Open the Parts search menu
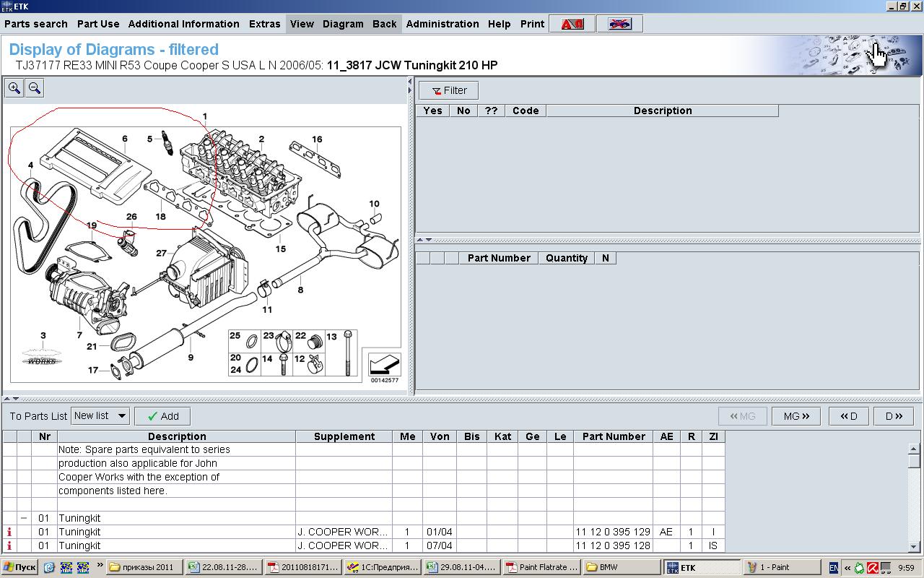The image size is (924, 578). click(36, 24)
